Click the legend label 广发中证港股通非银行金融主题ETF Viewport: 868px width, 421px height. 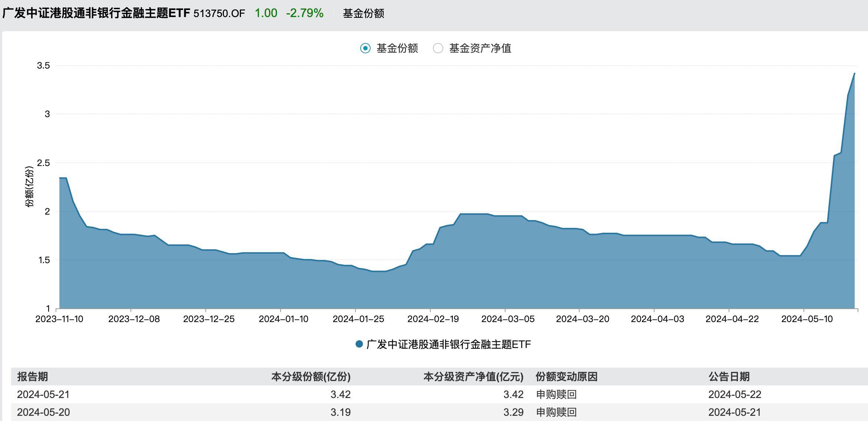(x=448, y=344)
